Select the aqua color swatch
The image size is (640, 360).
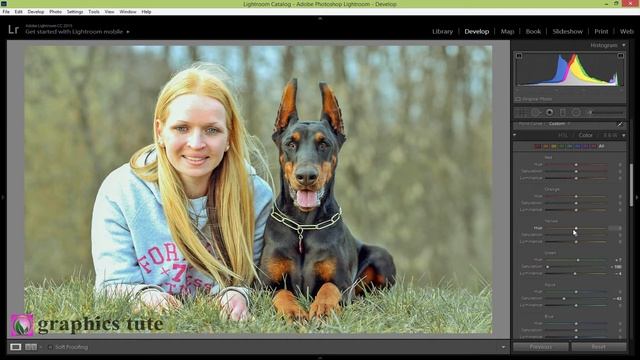tap(569, 146)
